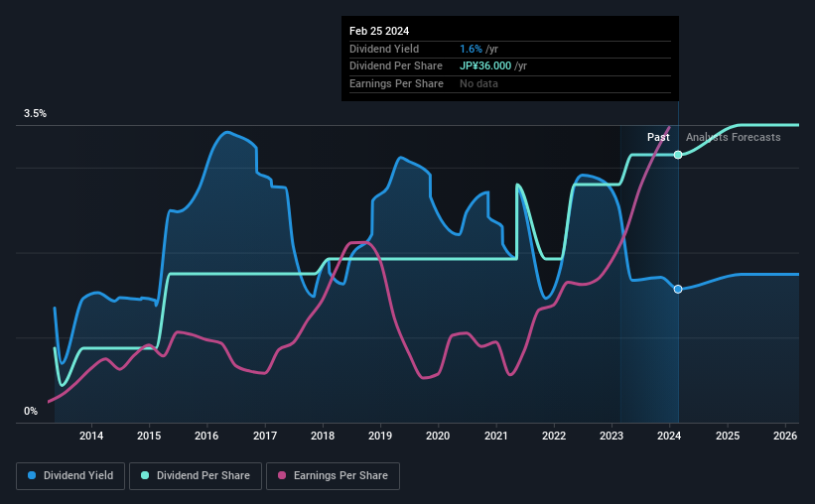Toggle the Earnings Per Share legend button
Image resolution: width=815 pixels, height=504 pixels.
334,476
